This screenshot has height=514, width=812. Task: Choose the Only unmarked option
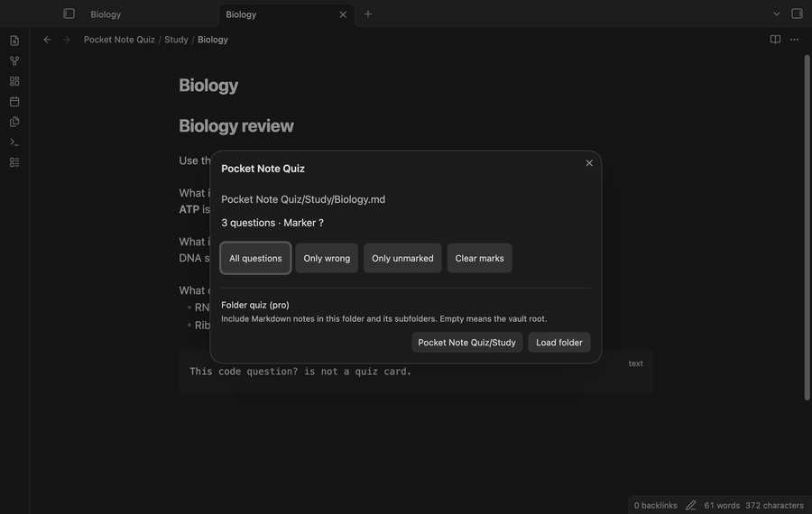pyautogui.click(x=402, y=258)
